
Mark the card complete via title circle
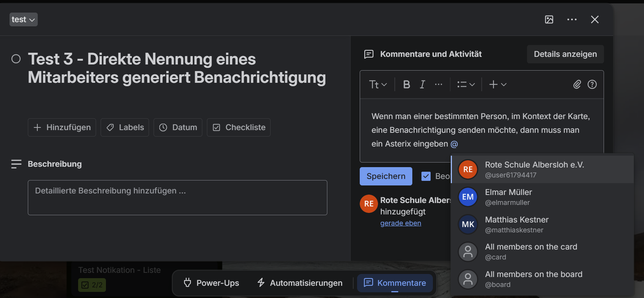tap(16, 59)
